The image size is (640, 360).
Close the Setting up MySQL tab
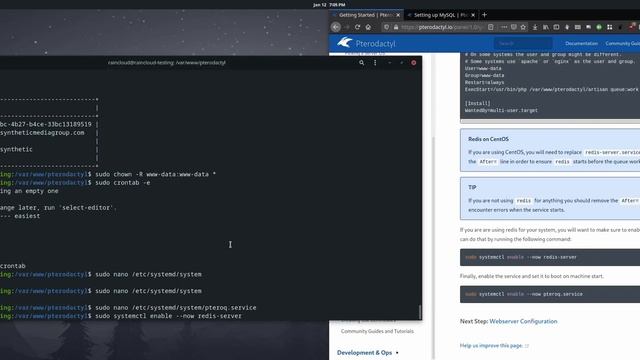click(x=473, y=15)
